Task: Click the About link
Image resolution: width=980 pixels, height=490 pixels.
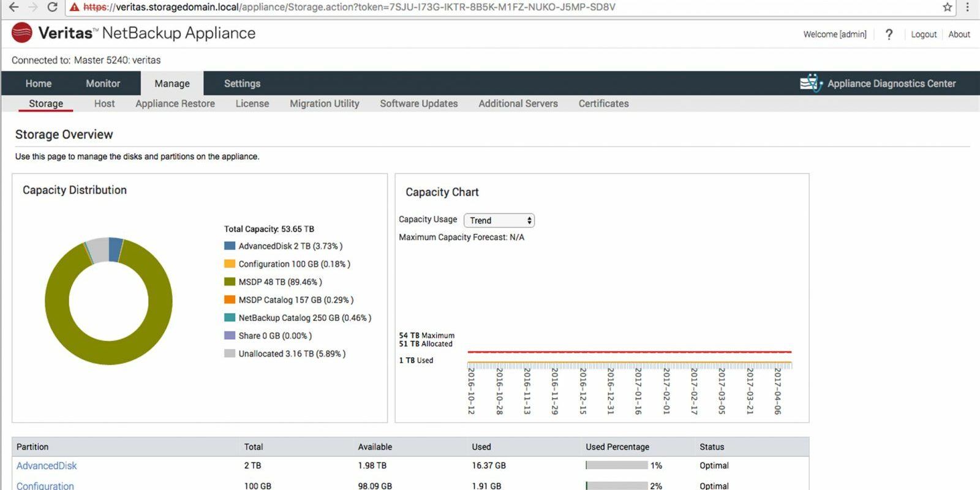Action: (x=959, y=34)
